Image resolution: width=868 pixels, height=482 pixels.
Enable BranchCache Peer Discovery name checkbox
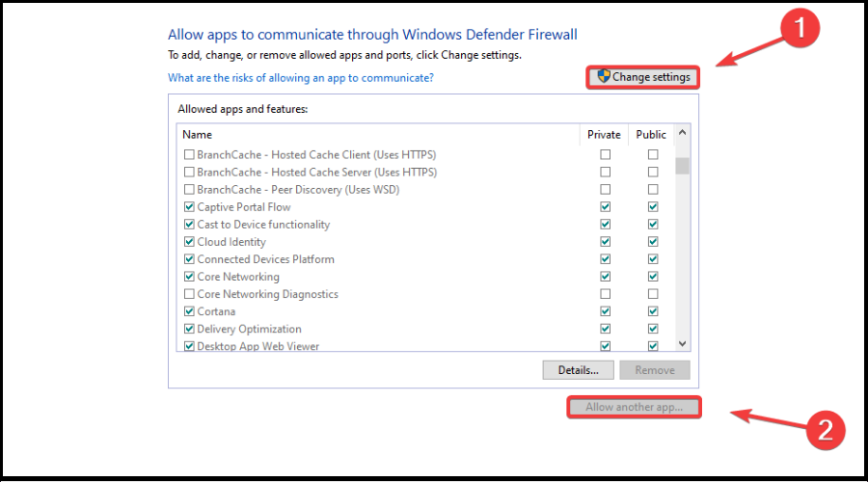pyautogui.click(x=189, y=189)
